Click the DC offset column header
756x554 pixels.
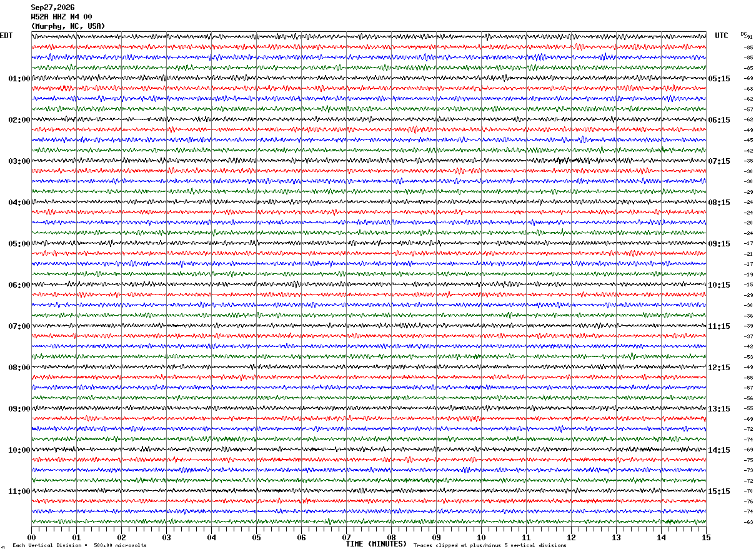pyautogui.click(x=744, y=34)
